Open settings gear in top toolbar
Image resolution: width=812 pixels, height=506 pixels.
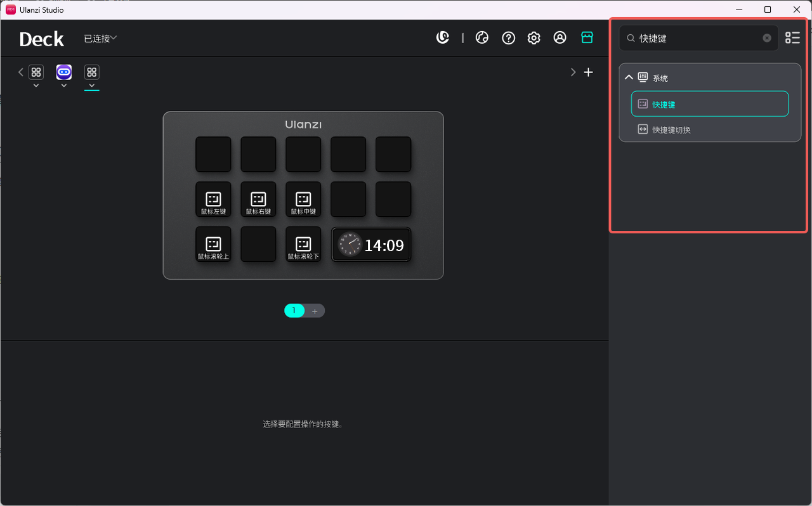tap(534, 38)
